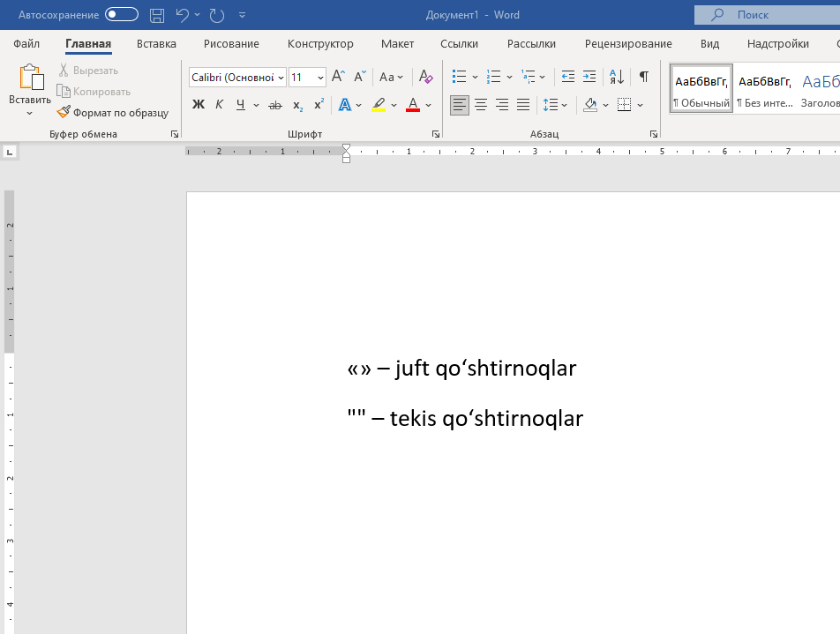
Task: Open the Вставка ribbon tab
Action: pyautogui.click(x=156, y=43)
